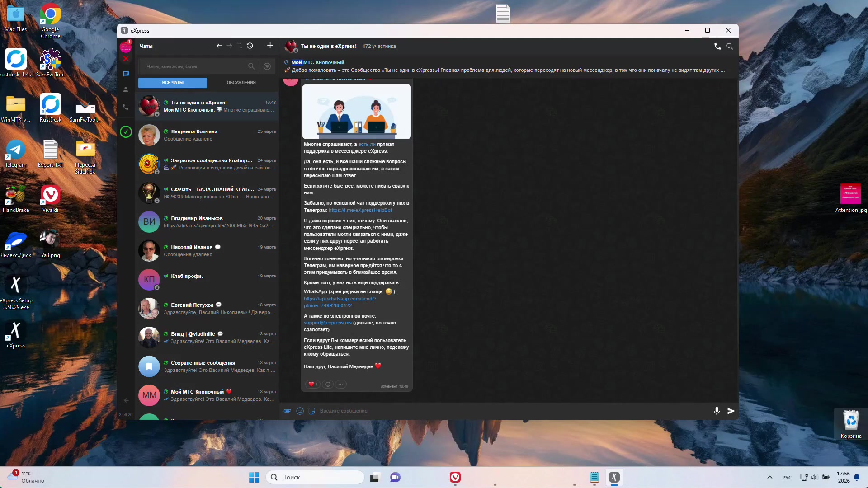Open the support@express.ms email link

327,323
